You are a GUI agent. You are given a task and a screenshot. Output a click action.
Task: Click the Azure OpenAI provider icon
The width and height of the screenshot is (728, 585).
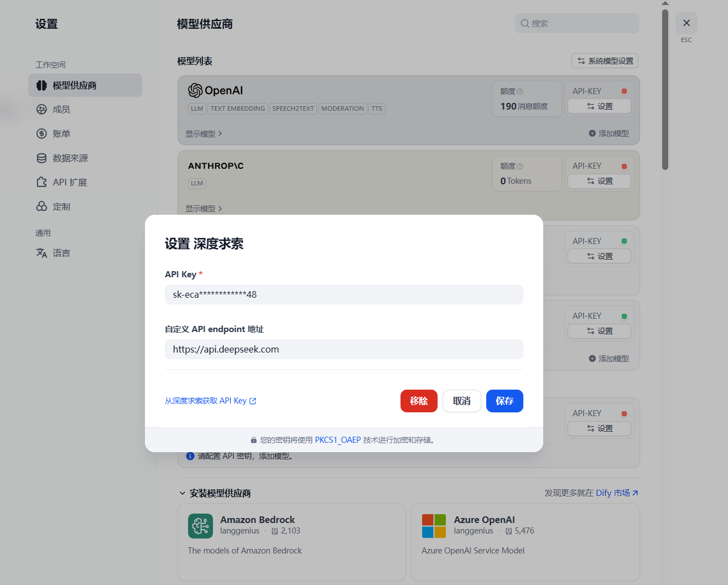(434, 526)
